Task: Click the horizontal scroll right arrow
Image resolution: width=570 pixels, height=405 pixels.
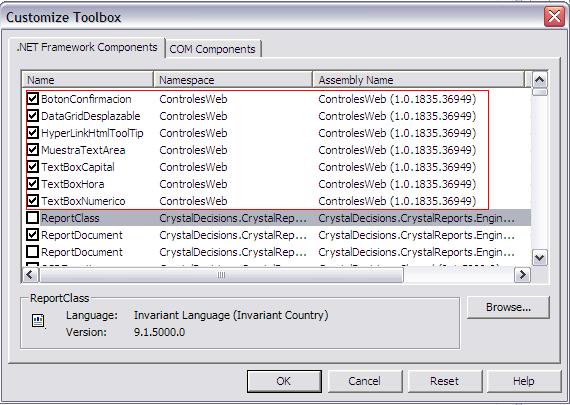Action: [x=522, y=274]
